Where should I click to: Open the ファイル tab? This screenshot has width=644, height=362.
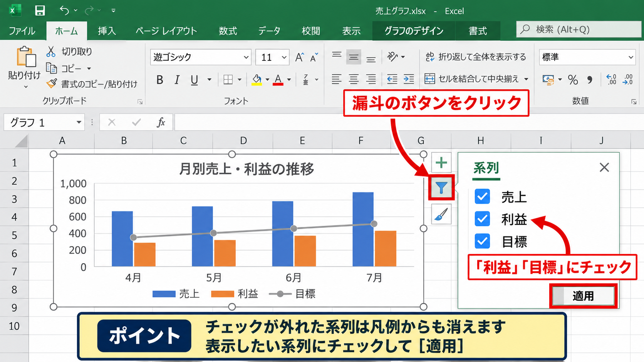point(22,31)
